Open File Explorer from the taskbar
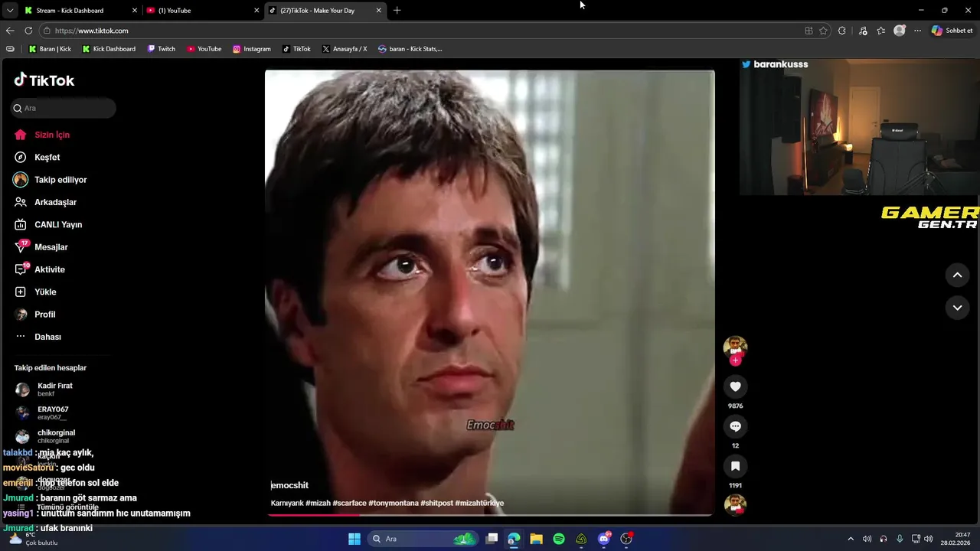Image resolution: width=980 pixels, height=551 pixels. (537, 539)
